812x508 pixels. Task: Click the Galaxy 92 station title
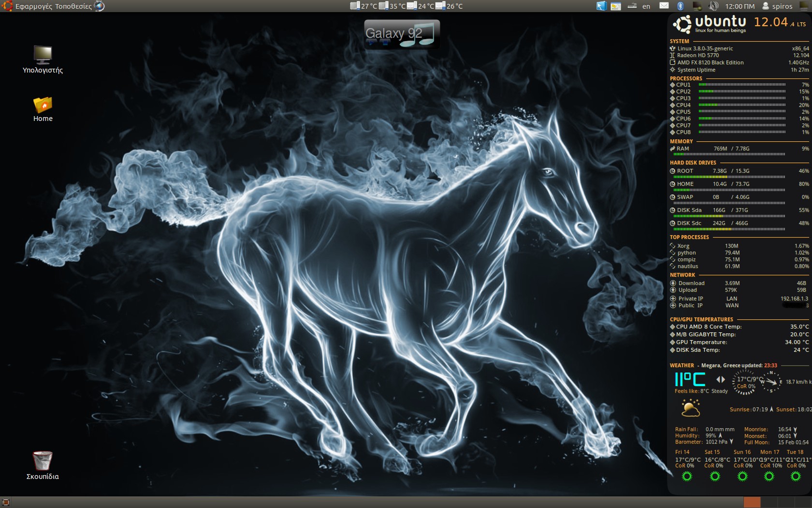393,33
